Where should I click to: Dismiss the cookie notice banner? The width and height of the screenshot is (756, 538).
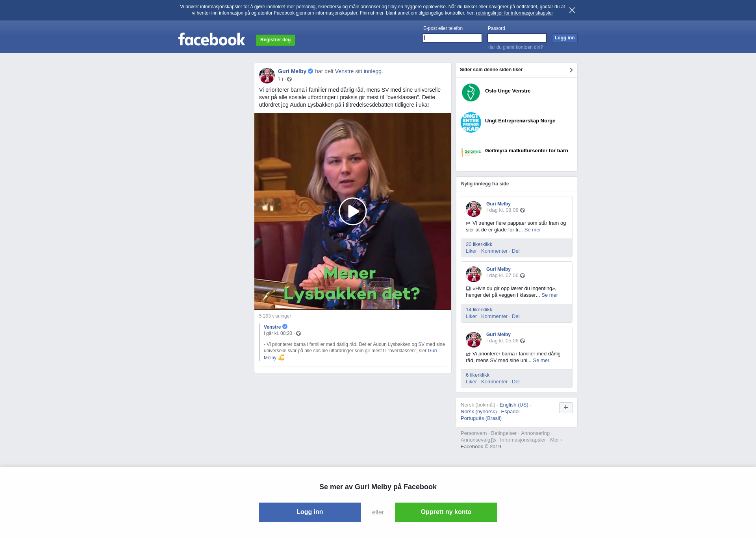pos(572,10)
